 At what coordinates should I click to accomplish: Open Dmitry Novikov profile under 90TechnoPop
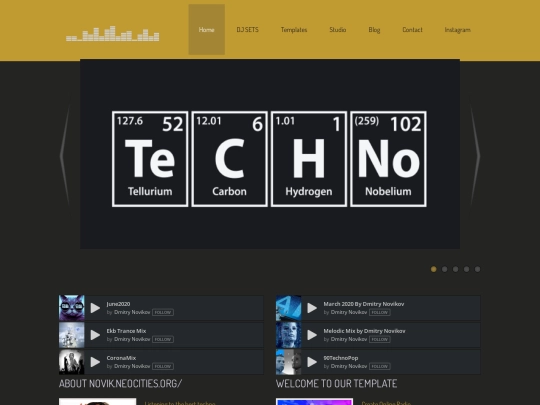tap(349, 366)
